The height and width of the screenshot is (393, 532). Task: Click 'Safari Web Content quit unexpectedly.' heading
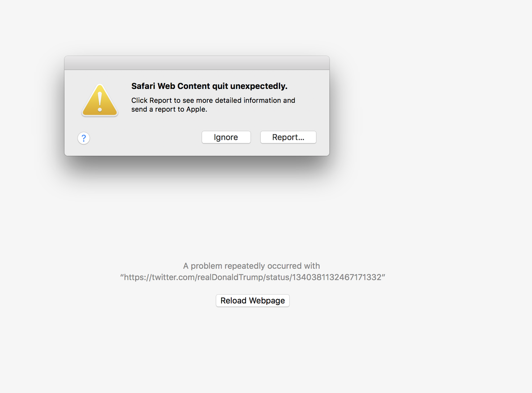pos(209,86)
